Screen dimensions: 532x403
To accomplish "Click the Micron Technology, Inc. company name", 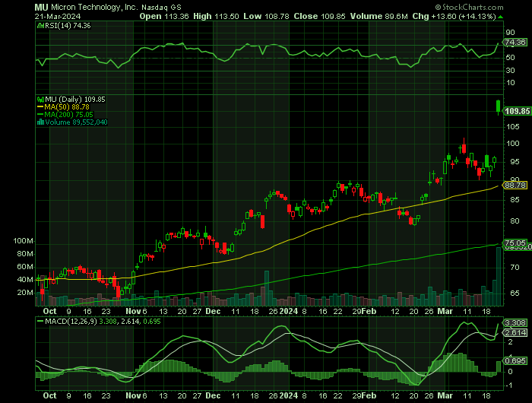I will [x=94, y=7].
